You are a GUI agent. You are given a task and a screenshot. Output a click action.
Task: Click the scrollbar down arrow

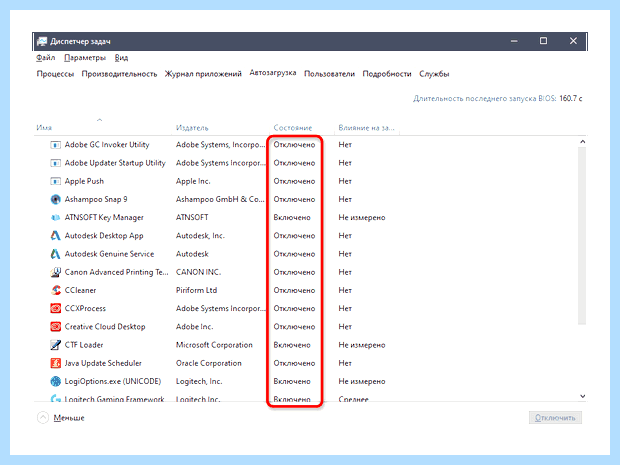582,396
